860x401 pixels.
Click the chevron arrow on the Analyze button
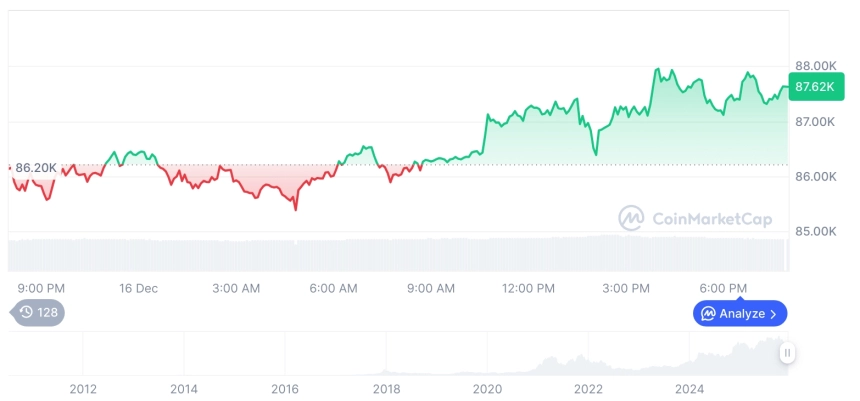(x=773, y=314)
